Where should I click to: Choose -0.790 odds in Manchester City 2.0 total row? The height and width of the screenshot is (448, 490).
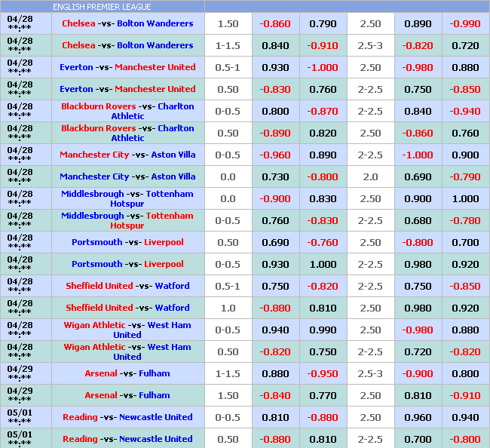coord(465,177)
